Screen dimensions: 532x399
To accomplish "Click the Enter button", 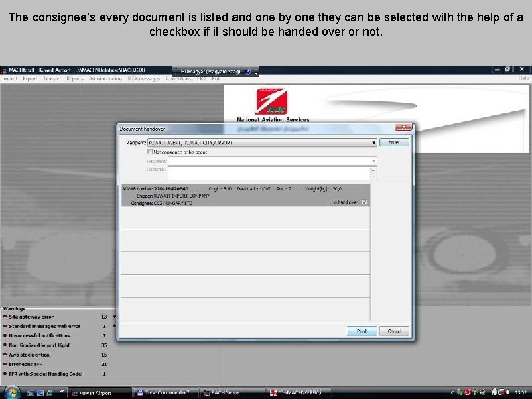I will click(x=394, y=142).
